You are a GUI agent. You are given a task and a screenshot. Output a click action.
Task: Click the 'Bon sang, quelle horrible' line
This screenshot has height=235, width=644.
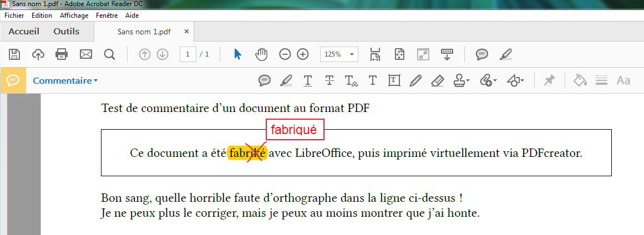tap(282, 198)
